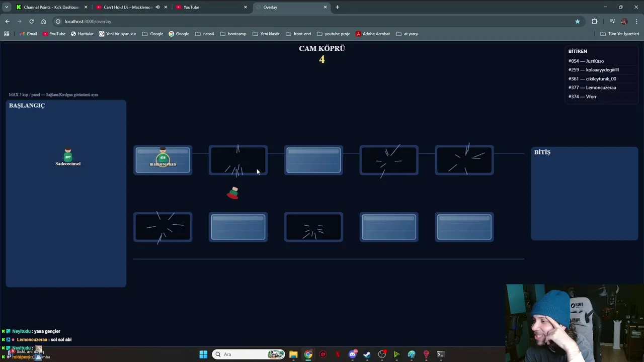Click the BİTİŞ finish panel
The width and height of the screenshot is (644, 362).
point(585,194)
